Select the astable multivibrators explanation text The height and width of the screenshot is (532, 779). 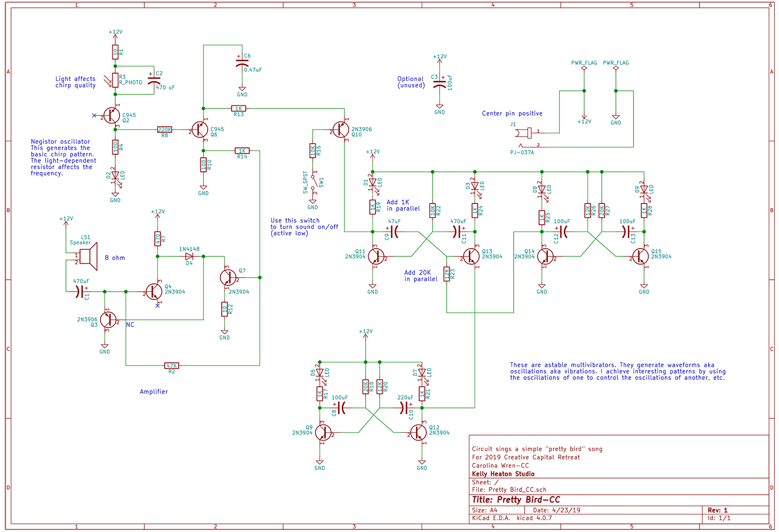point(617,372)
